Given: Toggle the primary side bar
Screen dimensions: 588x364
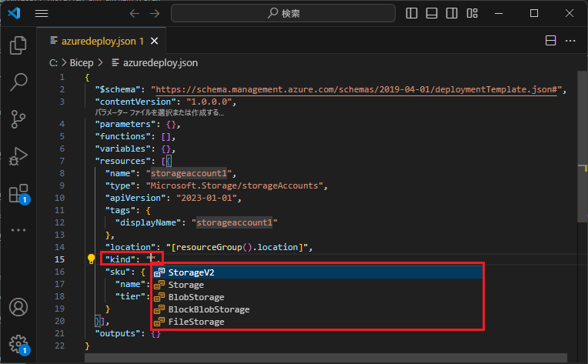Looking at the screenshot, I should tap(412, 14).
